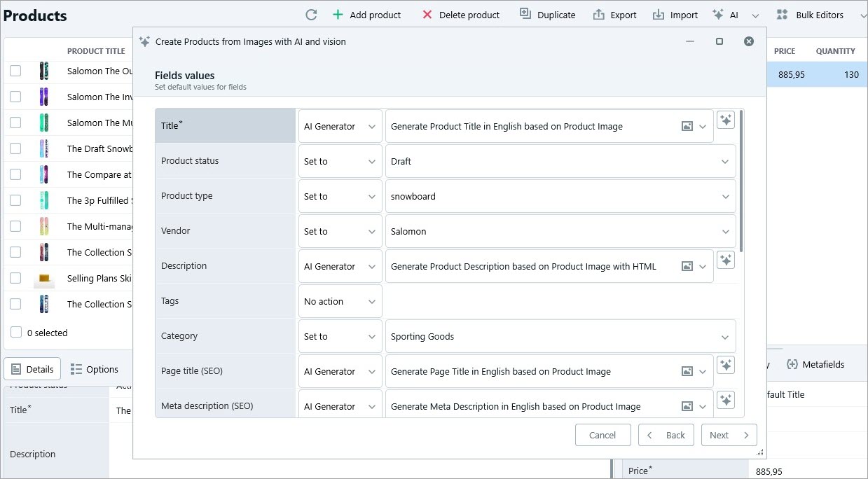Image resolution: width=868 pixels, height=479 pixels.
Task: Switch to the Details tab
Action: [33, 369]
